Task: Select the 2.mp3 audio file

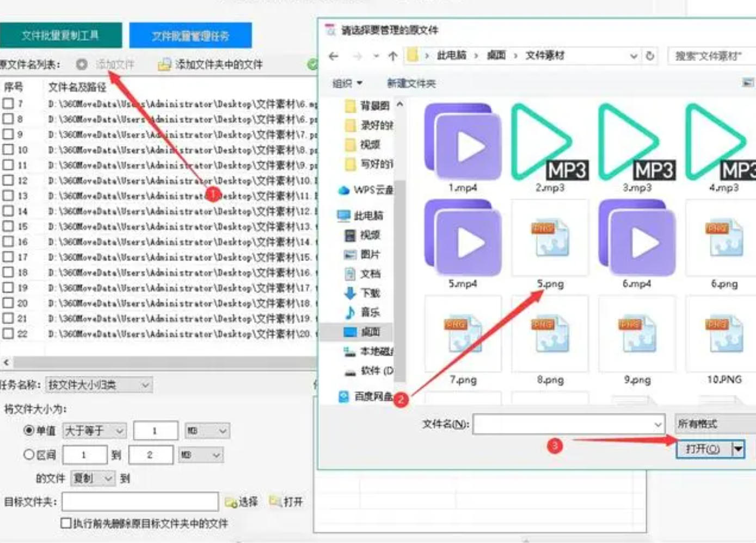Action: tap(550, 149)
